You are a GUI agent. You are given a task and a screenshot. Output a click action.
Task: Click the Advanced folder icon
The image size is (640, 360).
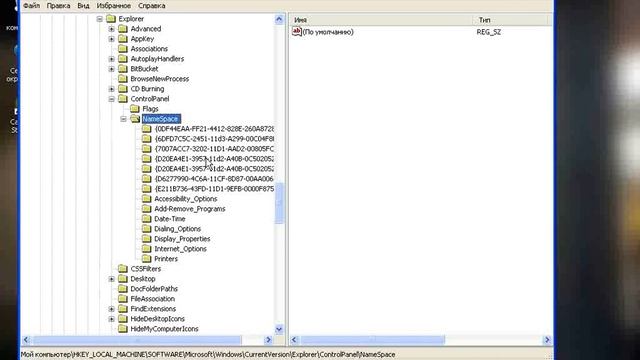pyautogui.click(x=123, y=29)
